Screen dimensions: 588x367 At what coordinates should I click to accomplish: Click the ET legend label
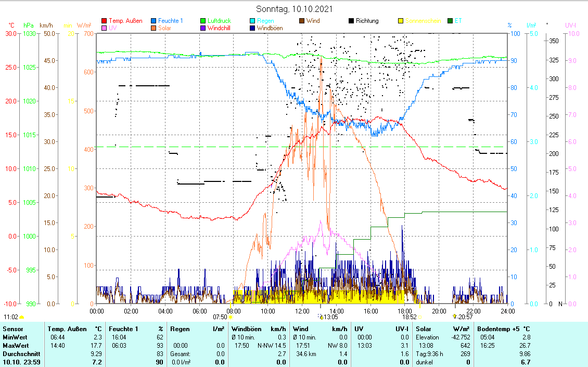(458, 21)
